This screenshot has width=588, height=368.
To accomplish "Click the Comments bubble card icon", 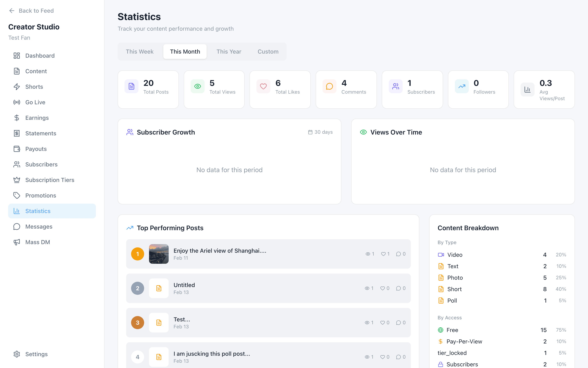I will 330,86.
